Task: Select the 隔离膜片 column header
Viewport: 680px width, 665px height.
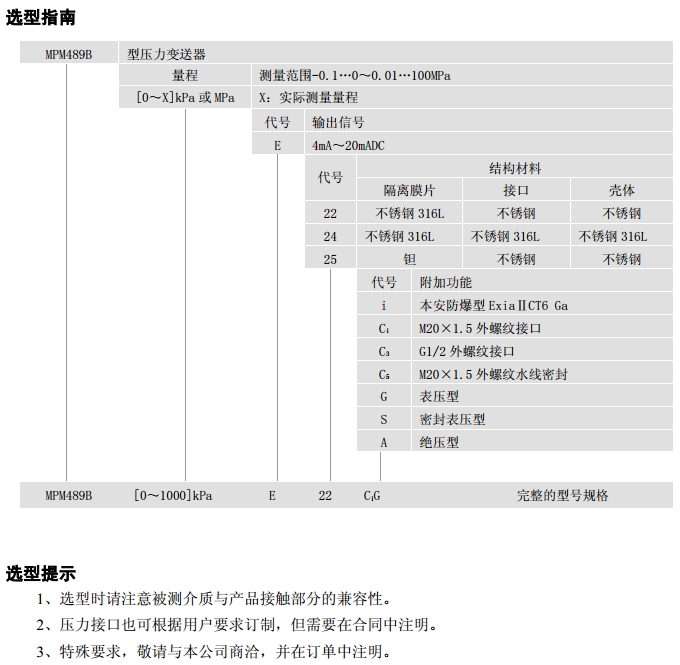Action: [x=409, y=190]
